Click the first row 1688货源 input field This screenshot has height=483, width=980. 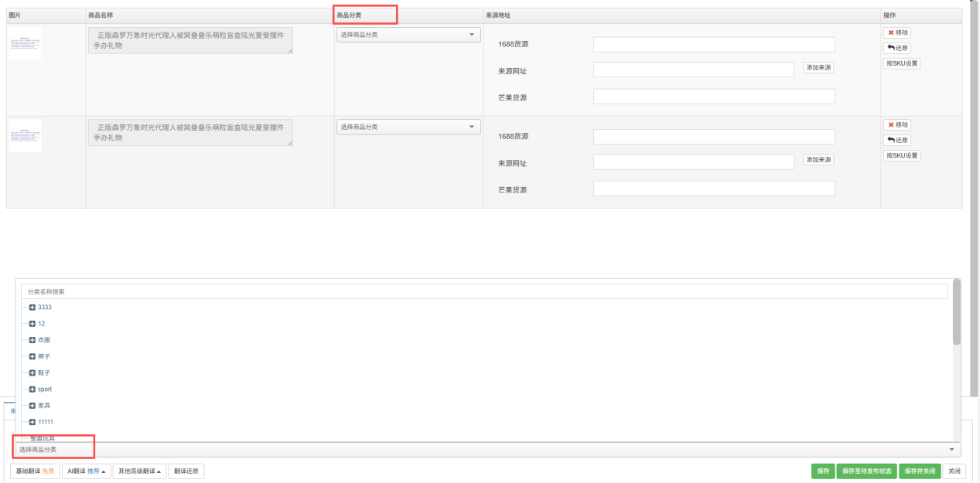point(714,45)
